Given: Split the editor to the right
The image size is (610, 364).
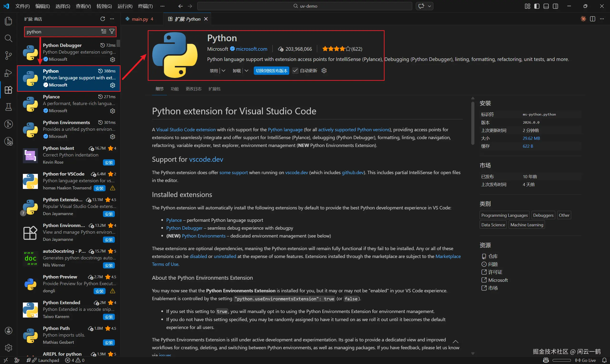Looking at the screenshot, I should [593, 19].
